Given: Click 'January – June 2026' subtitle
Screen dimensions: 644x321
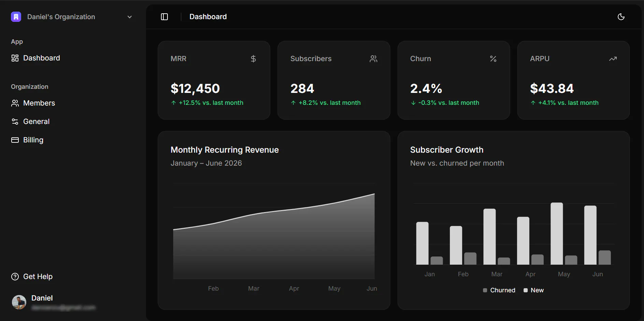Looking at the screenshot, I should pos(206,163).
